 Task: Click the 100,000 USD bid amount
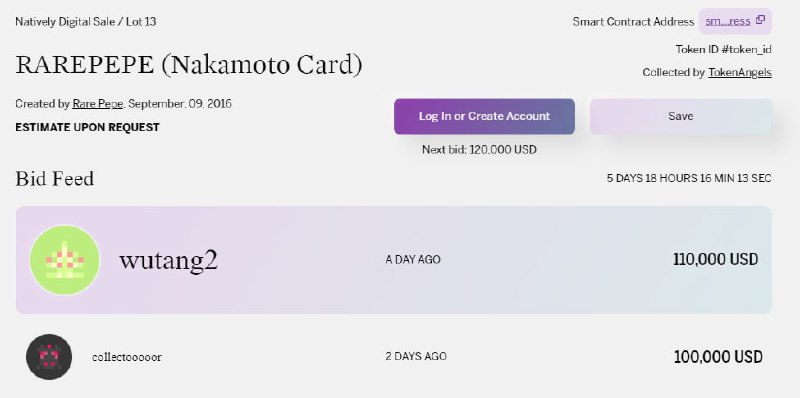[x=718, y=357]
